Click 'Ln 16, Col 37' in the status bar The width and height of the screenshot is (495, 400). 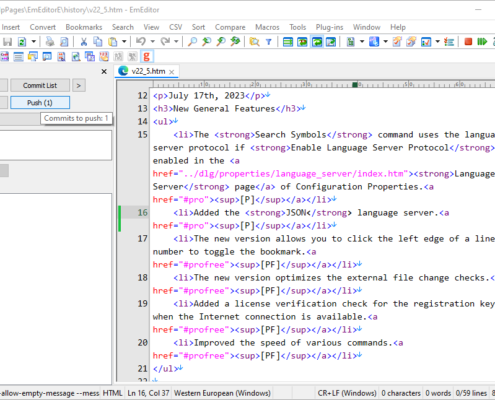pos(148,393)
